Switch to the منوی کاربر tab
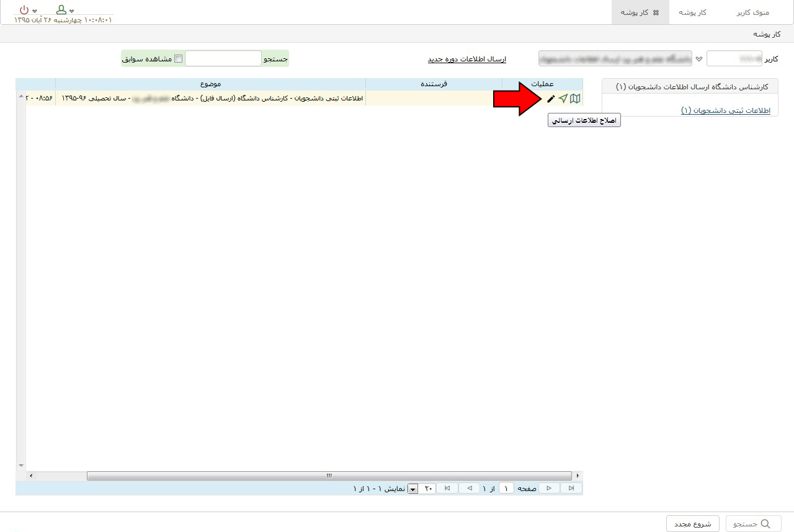Viewport: 794px width, 532px height. coord(752,12)
